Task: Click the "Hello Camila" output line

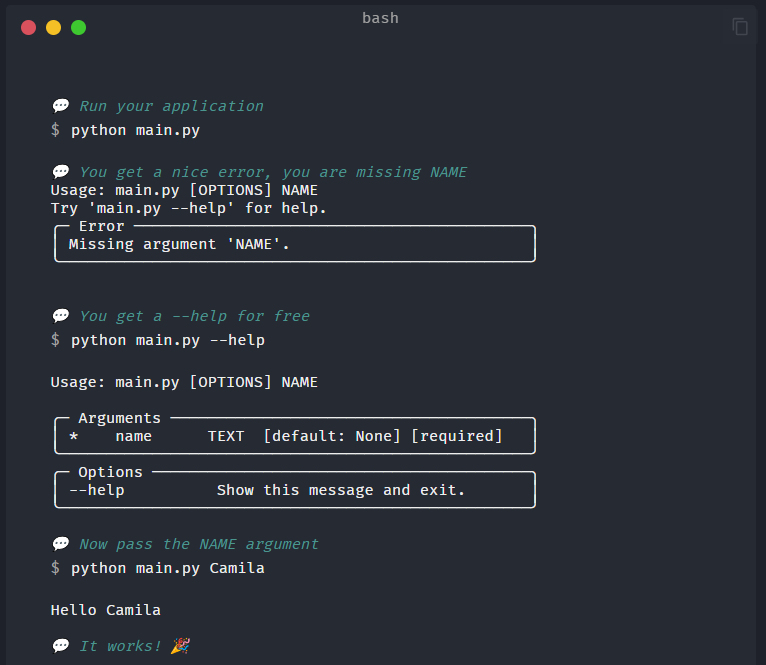Action: [x=105, y=610]
